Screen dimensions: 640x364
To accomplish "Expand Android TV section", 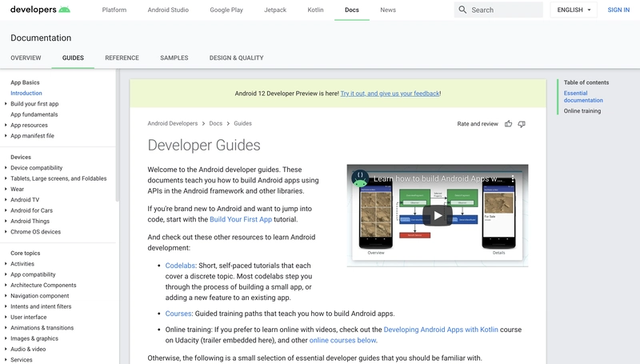I will pos(6,199).
